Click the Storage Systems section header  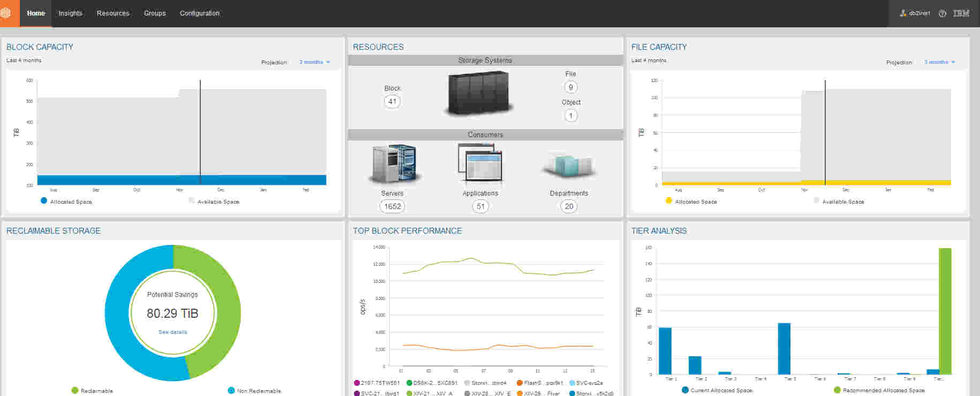pyautogui.click(x=485, y=61)
